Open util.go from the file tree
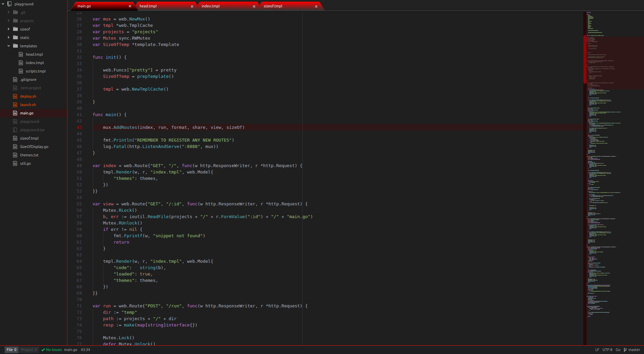 pos(26,163)
